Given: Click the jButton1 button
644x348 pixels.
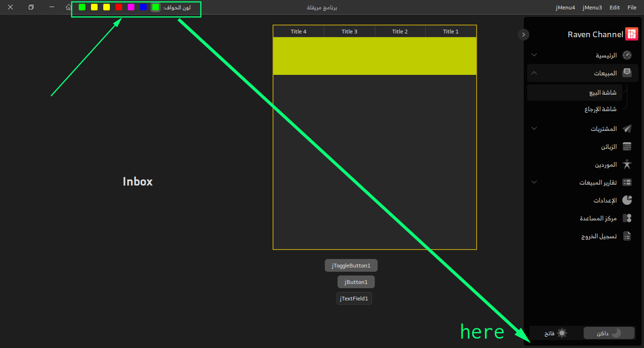Looking at the screenshot, I should tap(356, 282).
